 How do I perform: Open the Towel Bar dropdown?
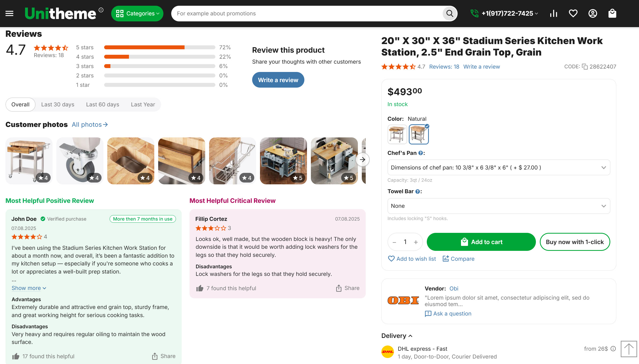[x=499, y=206]
